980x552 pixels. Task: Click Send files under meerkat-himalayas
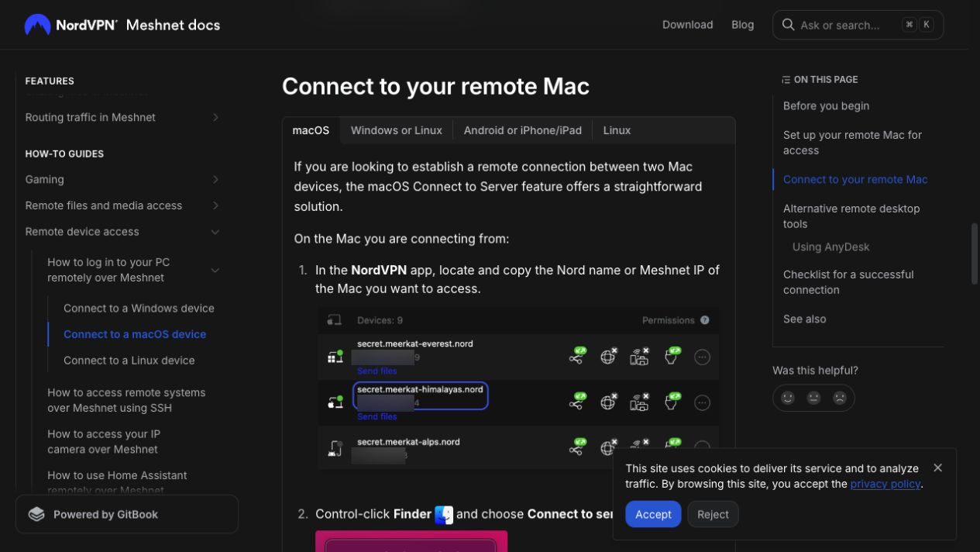coord(377,417)
